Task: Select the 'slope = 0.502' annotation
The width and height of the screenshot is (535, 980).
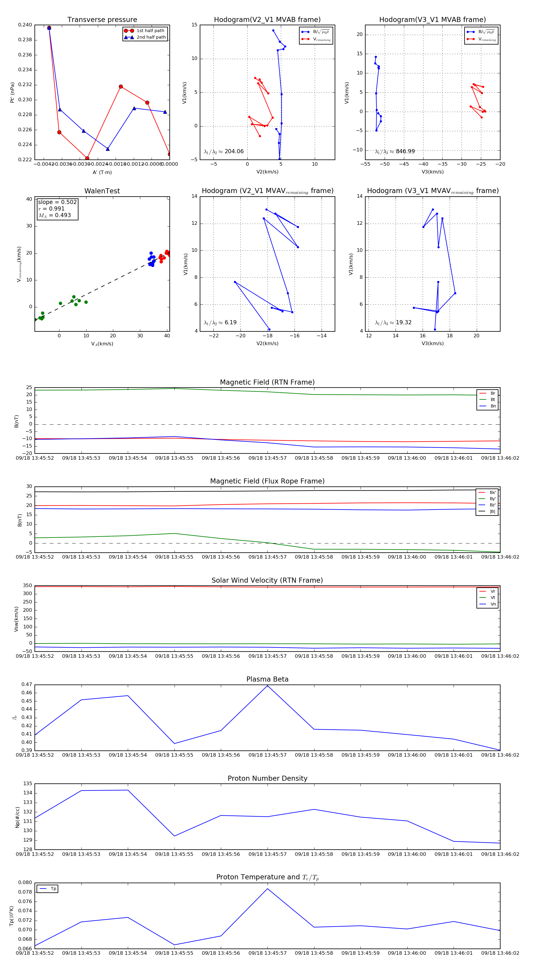Action: point(57,202)
